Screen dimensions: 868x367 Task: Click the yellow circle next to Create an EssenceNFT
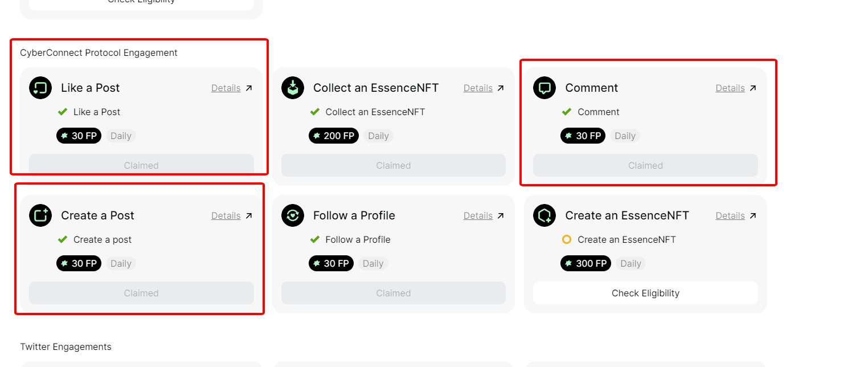[x=566, y=239]
